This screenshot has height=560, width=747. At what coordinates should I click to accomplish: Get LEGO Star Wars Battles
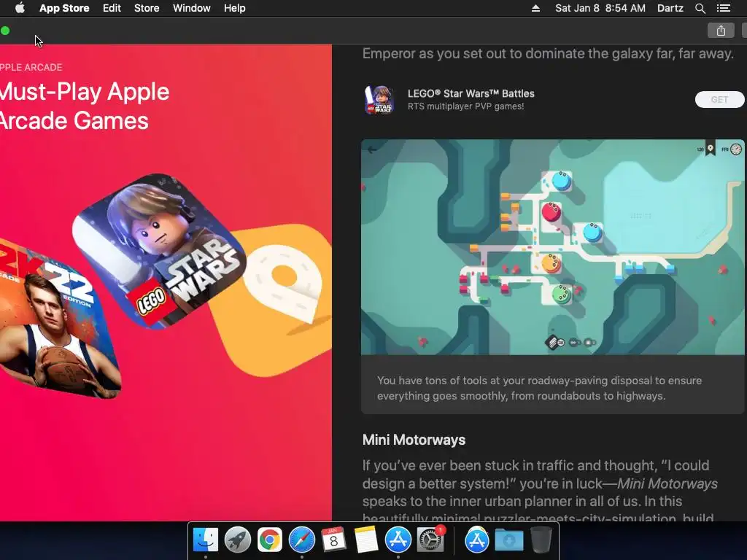[719, 99]
